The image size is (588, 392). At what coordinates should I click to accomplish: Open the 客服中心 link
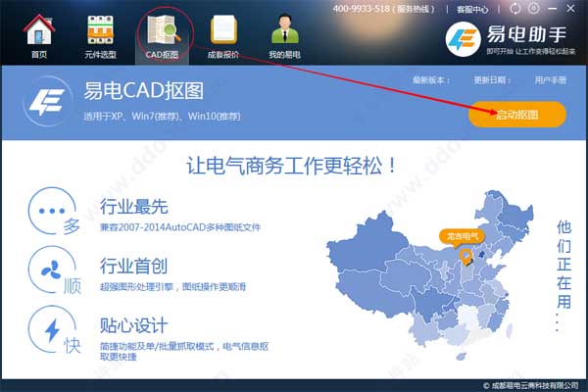pos(472,9)
